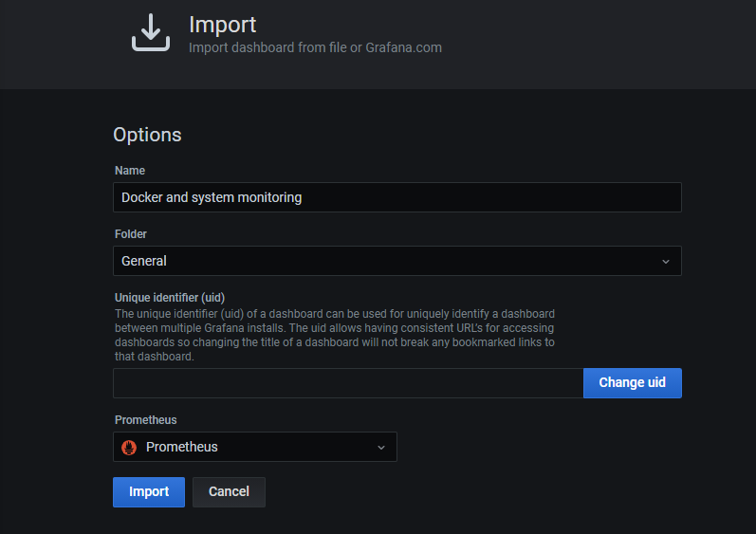The height and width of the screenshot is (534, 756).
Task: Click the Import download arrow icon
Action: pos(150,32)
